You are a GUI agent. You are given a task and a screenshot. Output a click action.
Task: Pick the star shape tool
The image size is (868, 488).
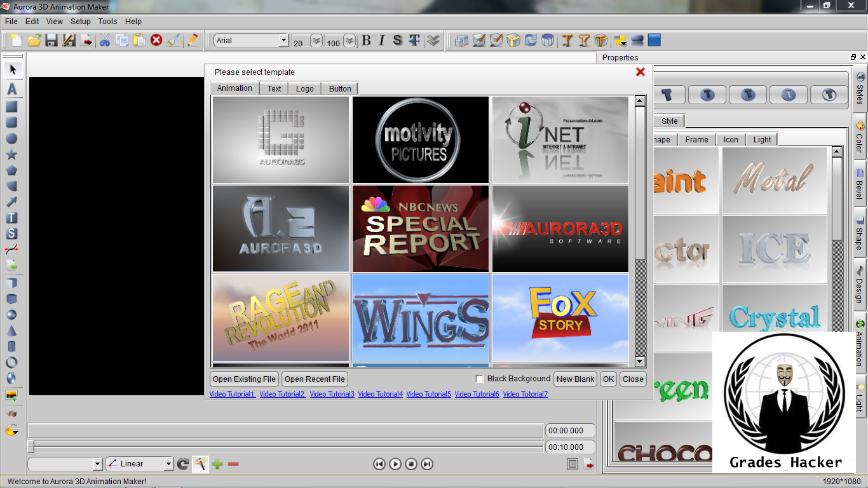[11, 154]
